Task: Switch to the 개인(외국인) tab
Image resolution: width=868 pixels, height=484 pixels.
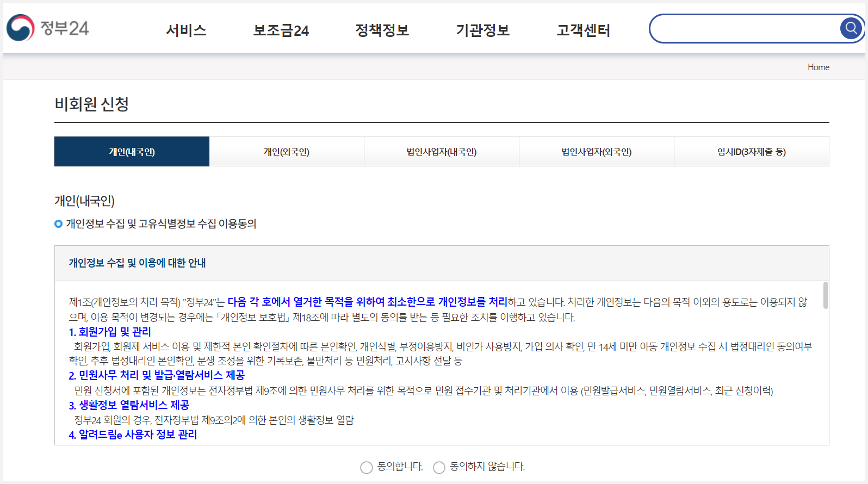Action: (287, 152)
